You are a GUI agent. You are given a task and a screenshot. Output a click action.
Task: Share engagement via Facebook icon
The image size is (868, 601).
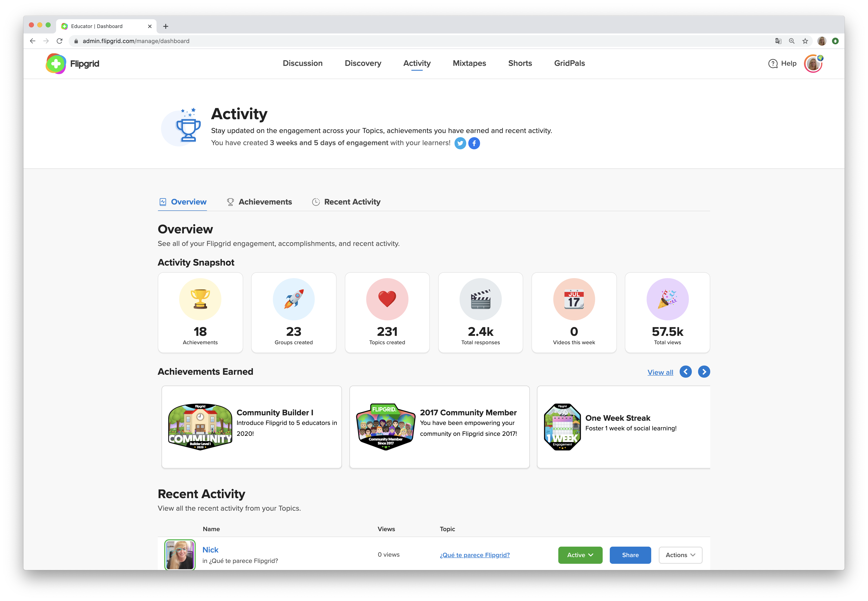tap(474, 143)
